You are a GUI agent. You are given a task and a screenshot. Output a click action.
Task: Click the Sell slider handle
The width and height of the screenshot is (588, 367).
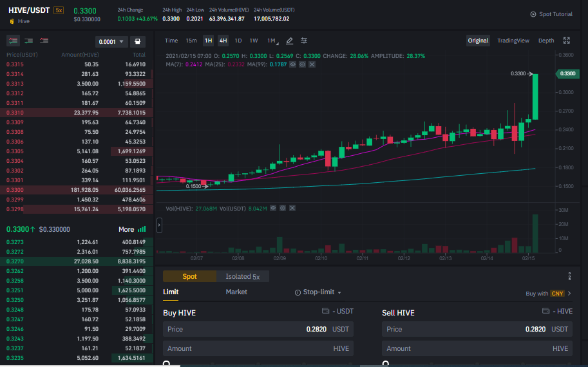(386, 364)
